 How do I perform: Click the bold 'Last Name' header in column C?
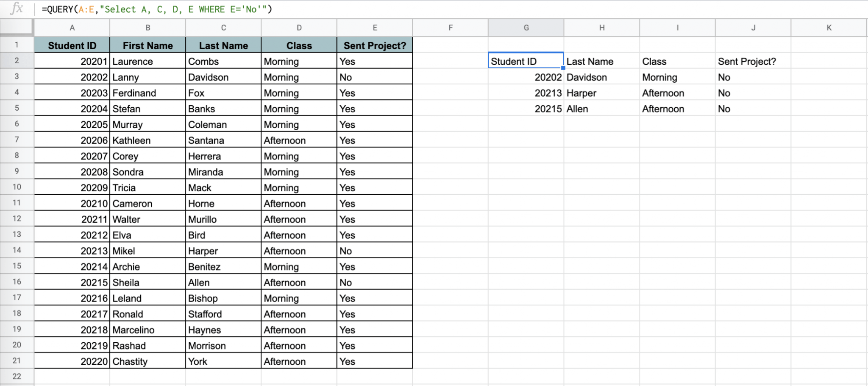click(223, 45)
